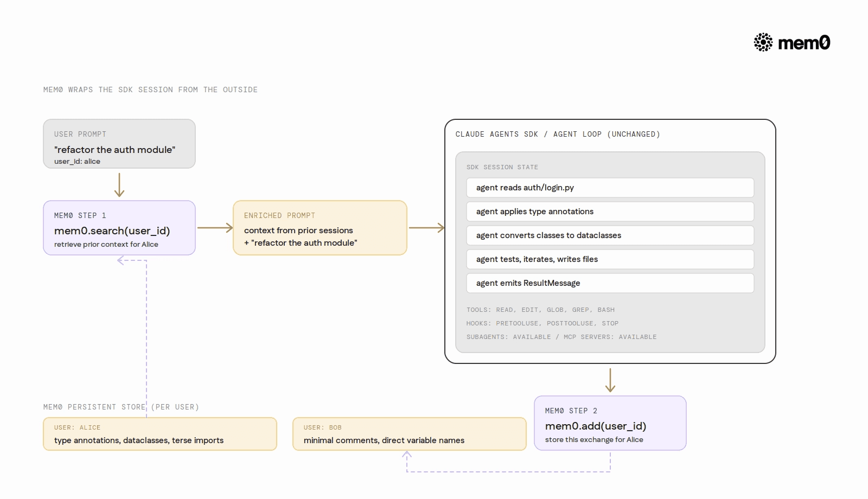Click the dashed arrowhead under User Bob box
This screenshot has width=868, height=499.
(407, 455)
